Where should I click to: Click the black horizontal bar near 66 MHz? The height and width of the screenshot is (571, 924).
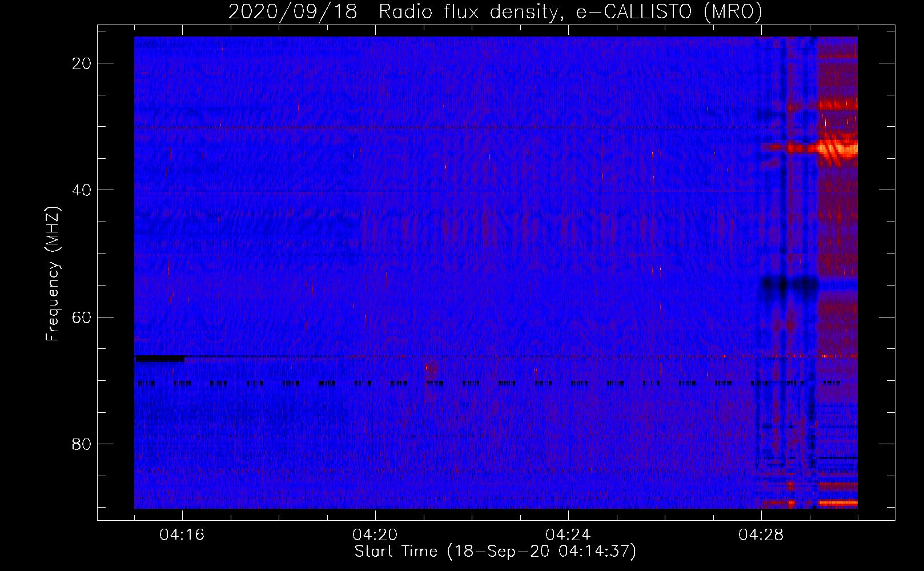pyautogui.click(x=159, y=359)
